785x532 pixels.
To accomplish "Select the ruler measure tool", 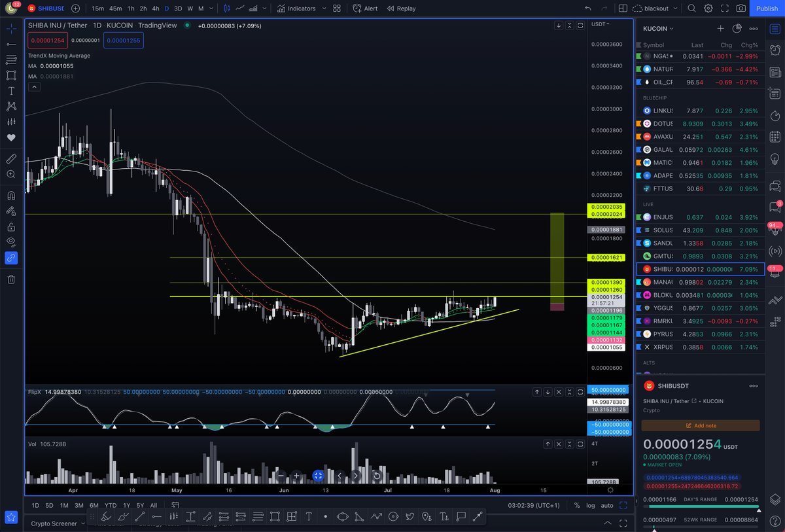I will tap(11, 159).
